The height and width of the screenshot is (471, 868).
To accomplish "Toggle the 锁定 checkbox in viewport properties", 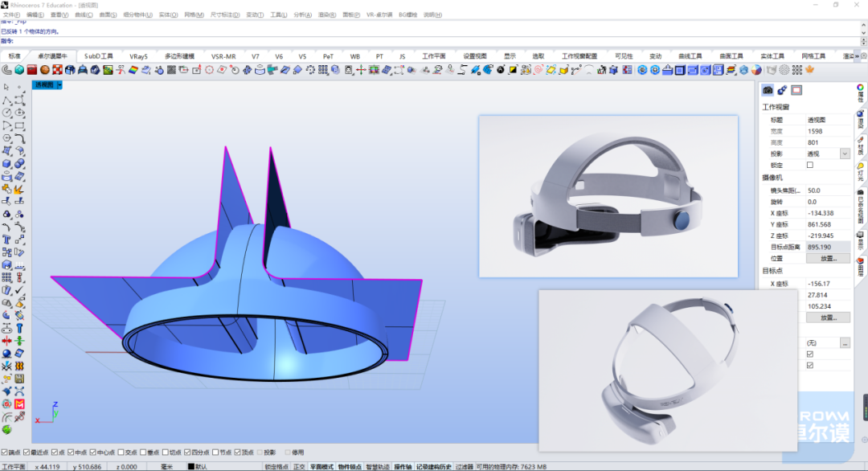I will [809, 165].
